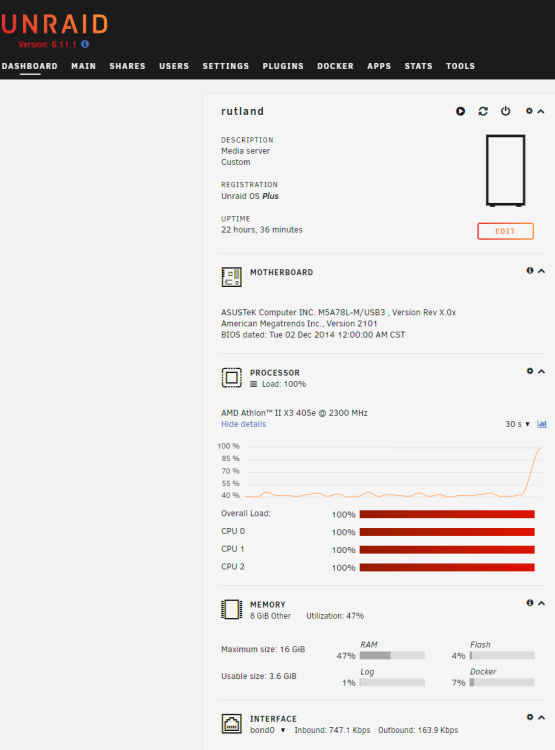Open the Dashboard tab
The height and width of the screenshot is (750, 555).
(30, 66)
